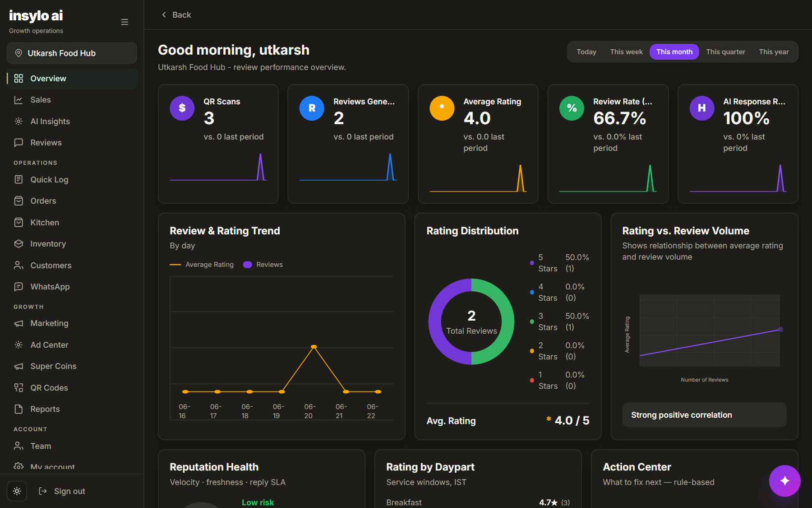Image resolution: width=812 pixels, height=508 pixels.
Task: Click the Ad Center icon
Action: [x=18, y=345]
